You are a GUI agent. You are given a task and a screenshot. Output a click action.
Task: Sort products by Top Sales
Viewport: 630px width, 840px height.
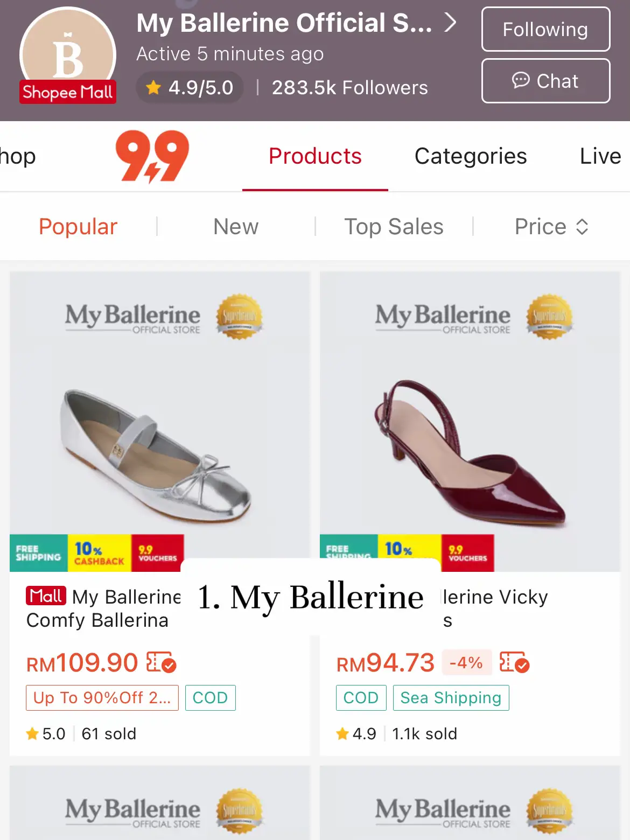(394, 227)
